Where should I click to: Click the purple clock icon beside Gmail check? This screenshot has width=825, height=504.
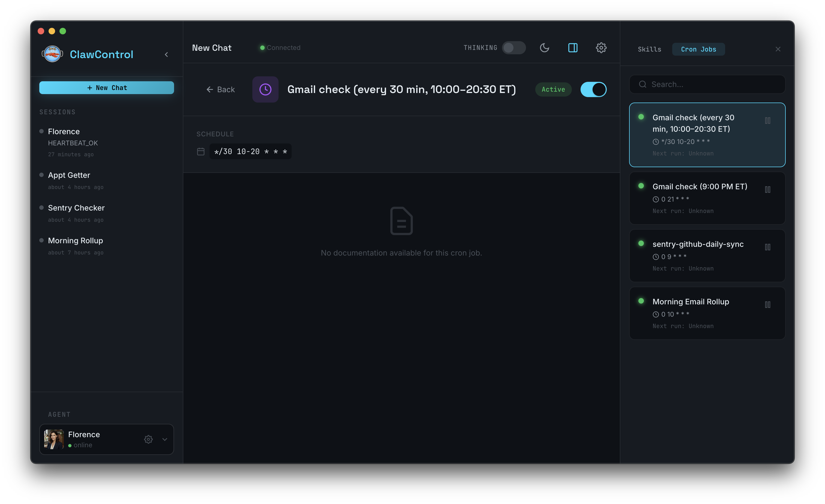(265, 89)
